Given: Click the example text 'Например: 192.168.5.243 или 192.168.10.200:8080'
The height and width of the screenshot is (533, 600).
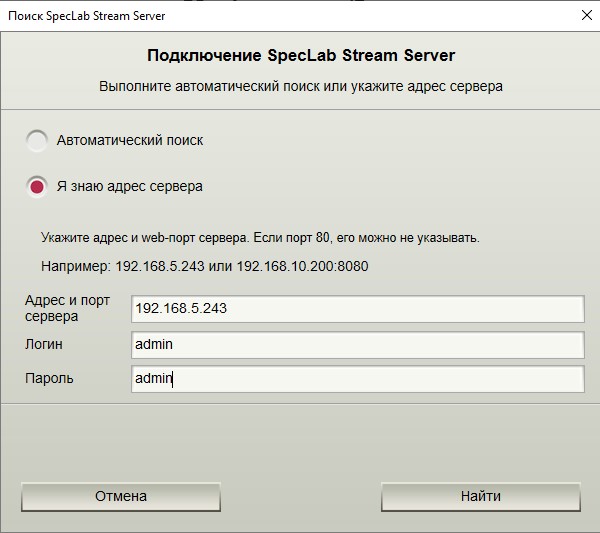Looking at the screenshot, I should click(x=205, y=266).
